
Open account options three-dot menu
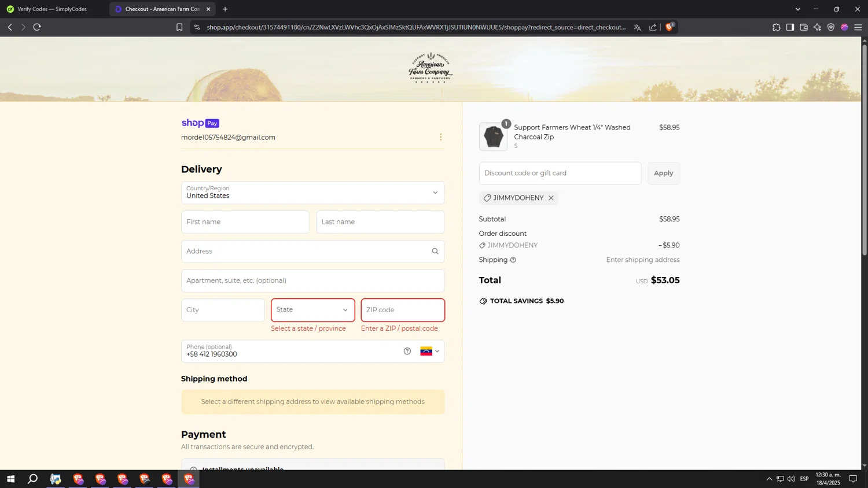(440, 137)
